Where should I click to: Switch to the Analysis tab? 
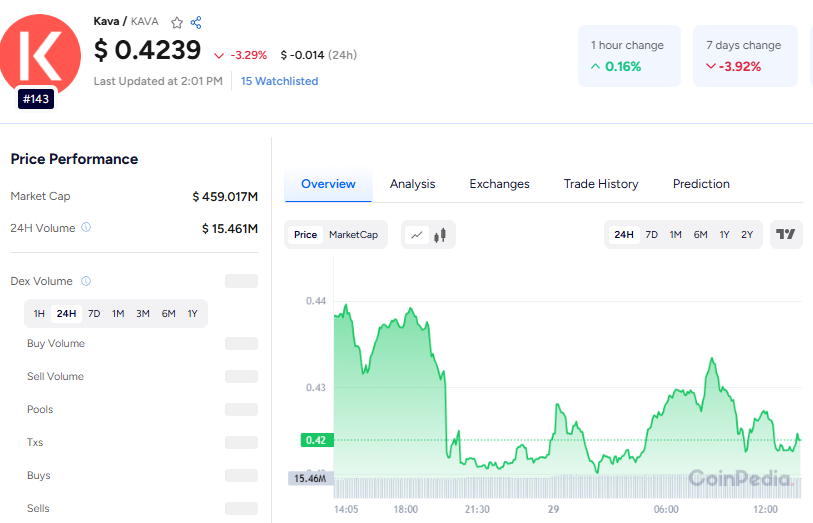(413, 184)
